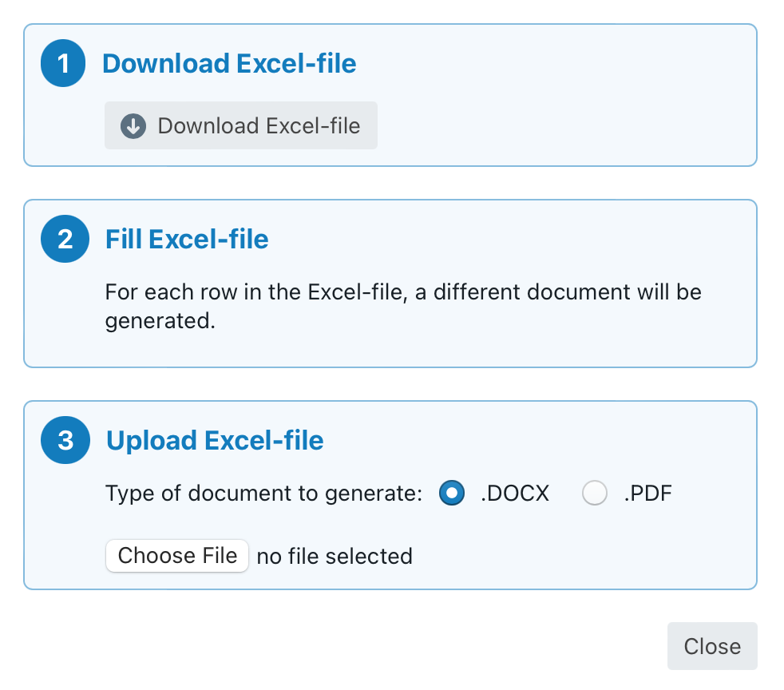This screenshot has height=690, width=784.
Task: Click empty area in Upload step panel
Action: (599, 551)
